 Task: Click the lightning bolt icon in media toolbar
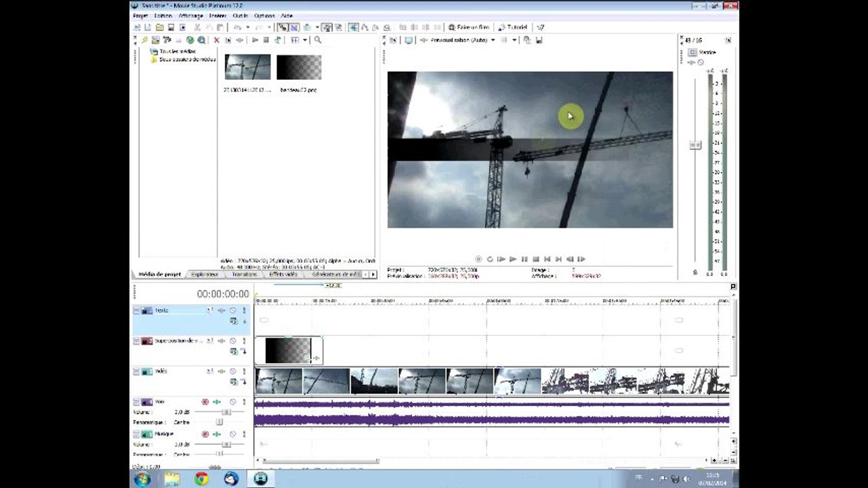click(144, 40)
